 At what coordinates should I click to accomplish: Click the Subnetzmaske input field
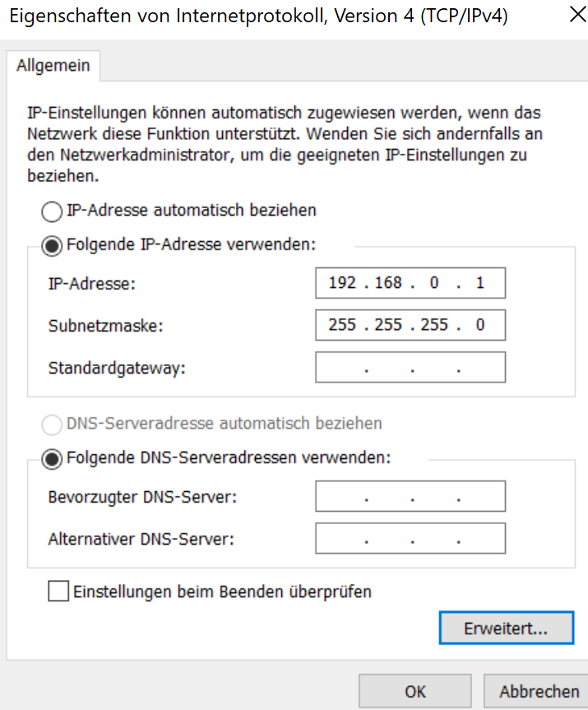click(410, 325)
